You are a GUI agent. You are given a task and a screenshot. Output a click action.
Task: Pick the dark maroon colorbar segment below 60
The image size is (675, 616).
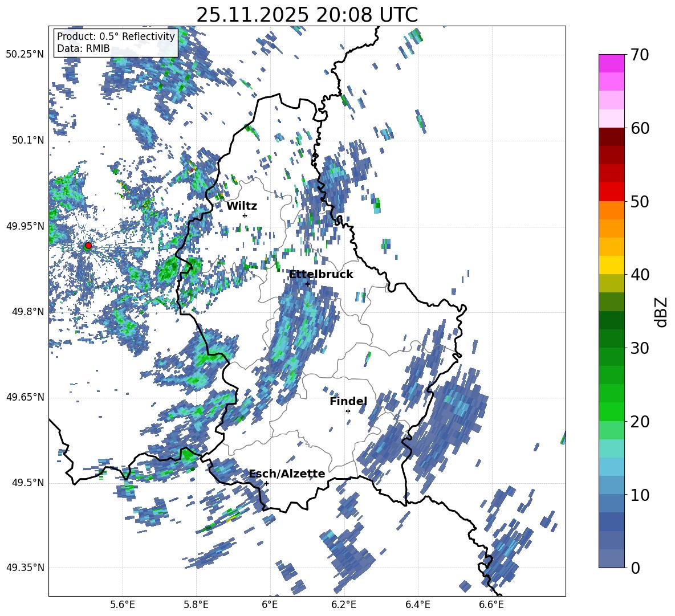point(611,137)
